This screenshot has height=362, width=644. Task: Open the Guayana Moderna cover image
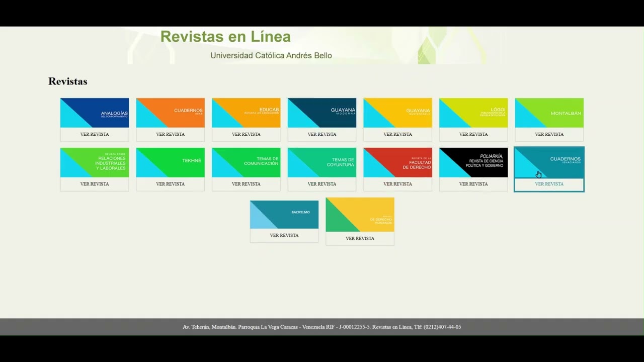(322, 113)
